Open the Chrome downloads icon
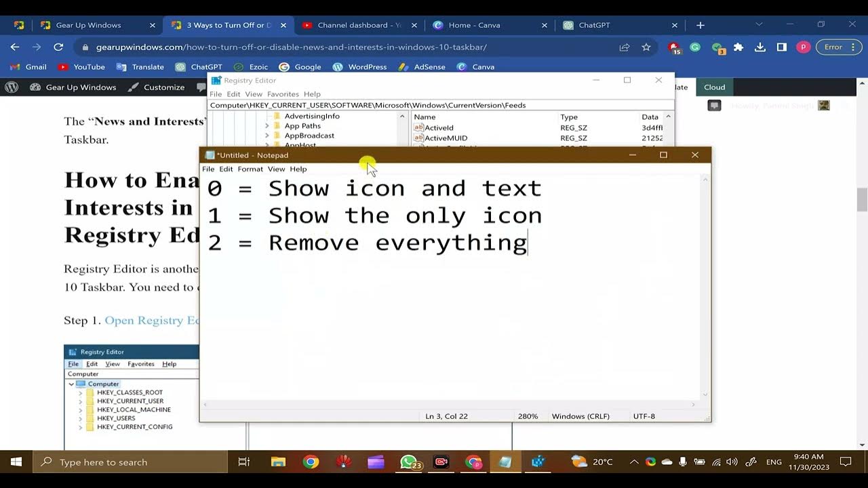This screenshot has height=488, width=868. point(760,47)
